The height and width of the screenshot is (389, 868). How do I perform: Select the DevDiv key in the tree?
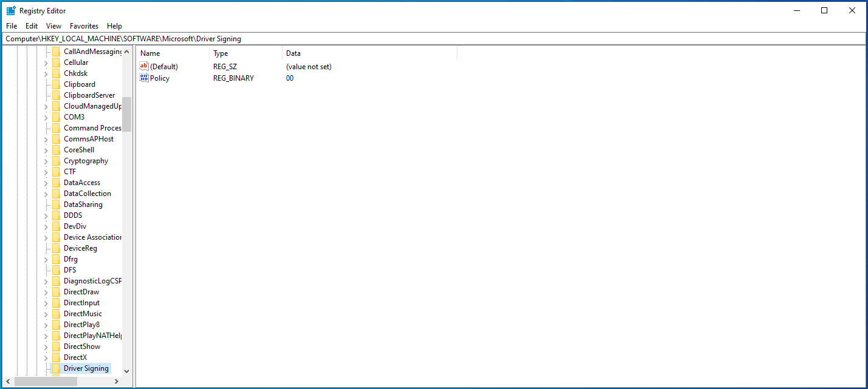(75, 226)
